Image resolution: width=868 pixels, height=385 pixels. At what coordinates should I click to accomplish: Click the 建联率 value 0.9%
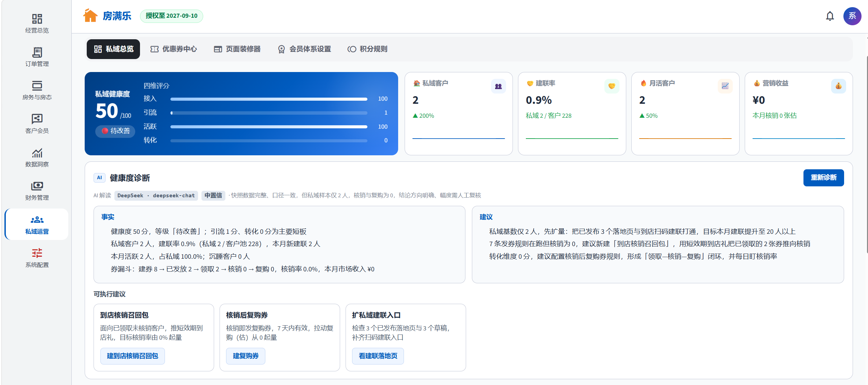point(538,100)
